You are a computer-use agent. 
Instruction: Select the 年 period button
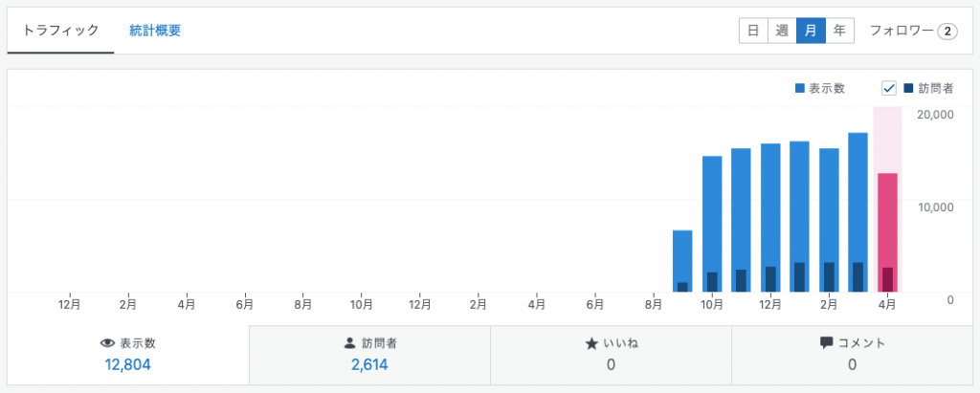(839, 31)
